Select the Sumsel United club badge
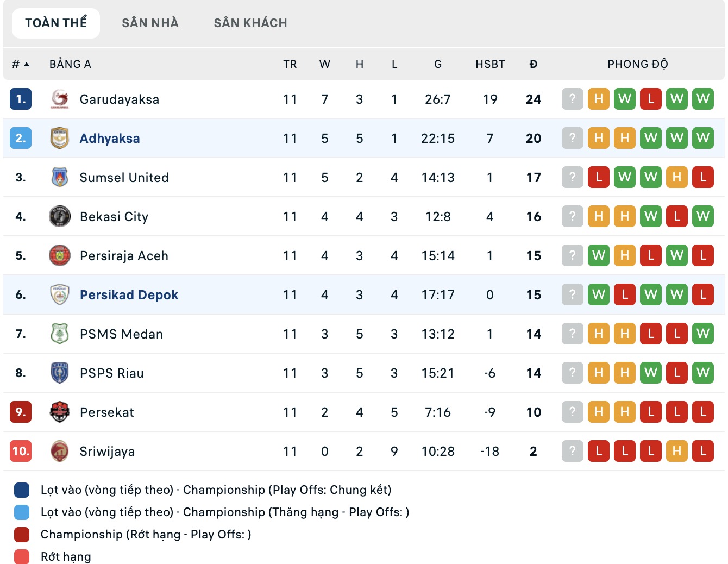728x564 pixels. point(59,177)
